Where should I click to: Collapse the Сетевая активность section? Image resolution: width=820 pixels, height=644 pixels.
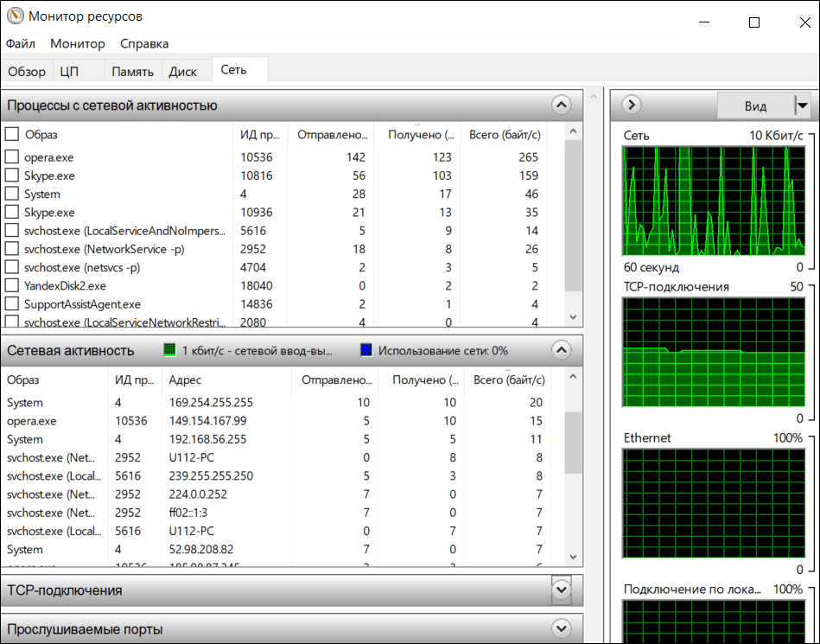pyautogui.click(x=562, y=350)
